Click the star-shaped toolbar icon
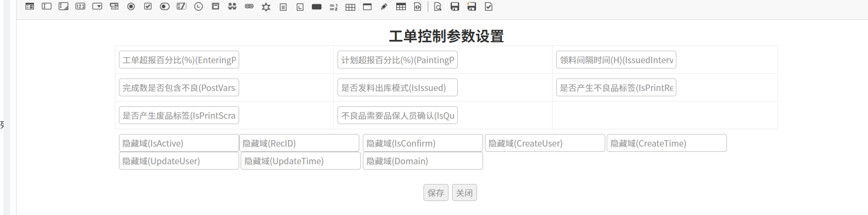This screenshot has width=868, height=215. [x=266, y=7]
